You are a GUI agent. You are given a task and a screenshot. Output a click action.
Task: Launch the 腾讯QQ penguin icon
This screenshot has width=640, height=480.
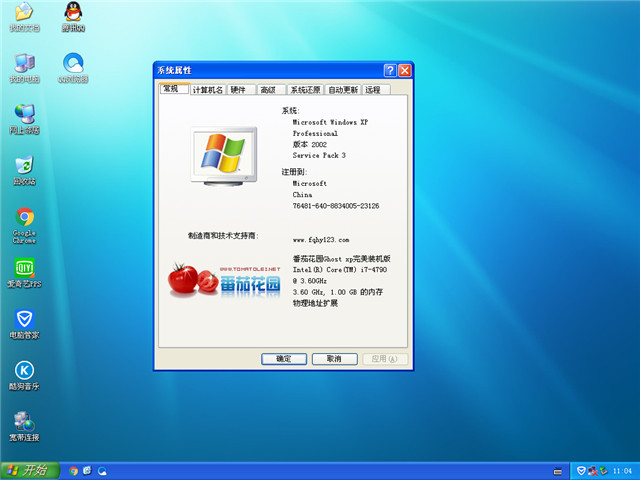pyautogui.click(x=73, y=16)
